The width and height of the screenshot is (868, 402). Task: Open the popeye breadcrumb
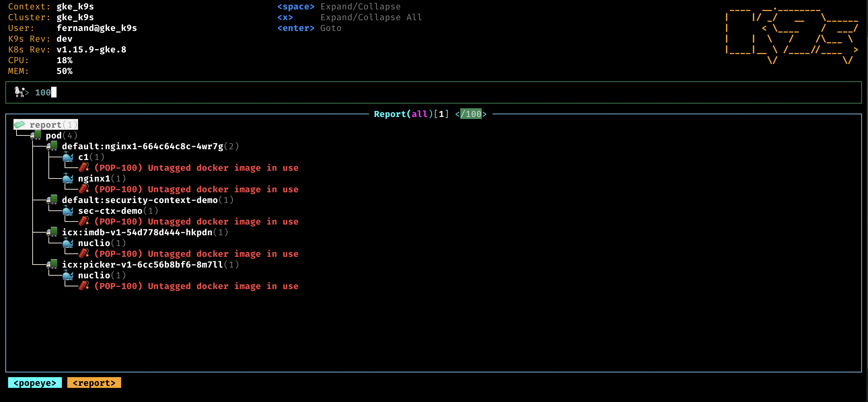[35, 383]
